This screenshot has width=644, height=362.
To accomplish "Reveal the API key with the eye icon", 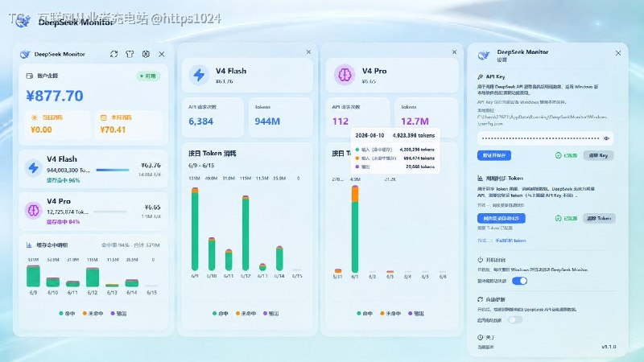I will 606,138.
